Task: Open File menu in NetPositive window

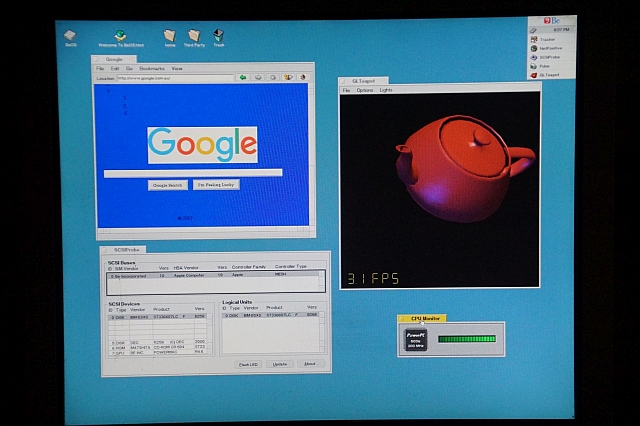Action: pos(100,69)
